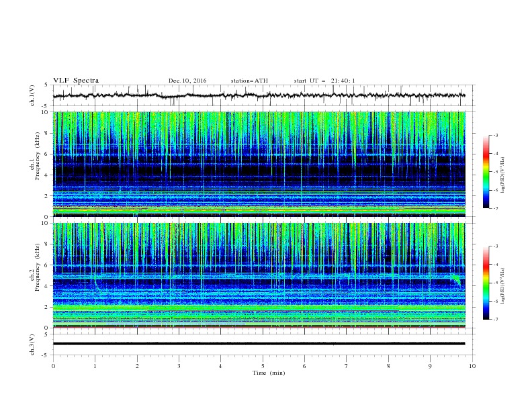Click the "-5" tick on ch.2 color bar
532x411 pixels.
tap(495, 283)
